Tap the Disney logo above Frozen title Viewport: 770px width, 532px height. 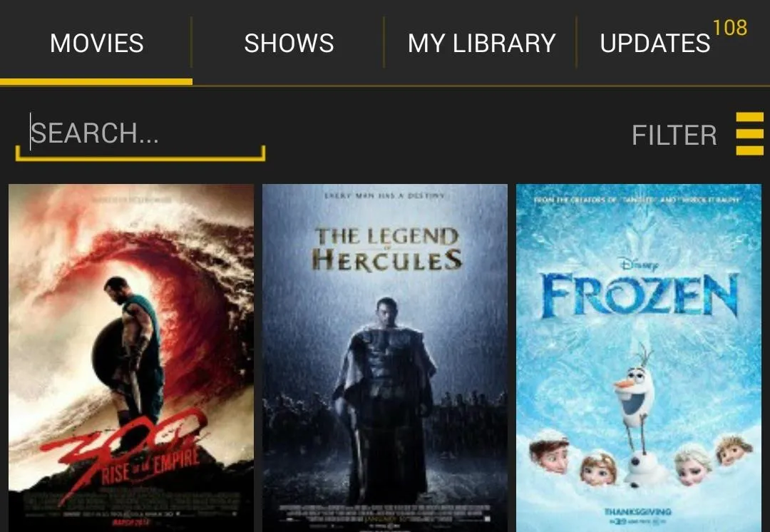(638, 264)
